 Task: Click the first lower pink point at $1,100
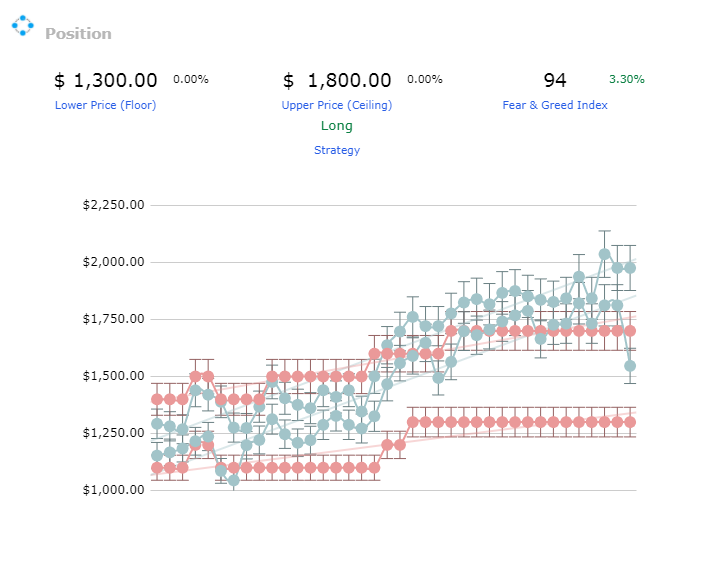coord(157,467)
